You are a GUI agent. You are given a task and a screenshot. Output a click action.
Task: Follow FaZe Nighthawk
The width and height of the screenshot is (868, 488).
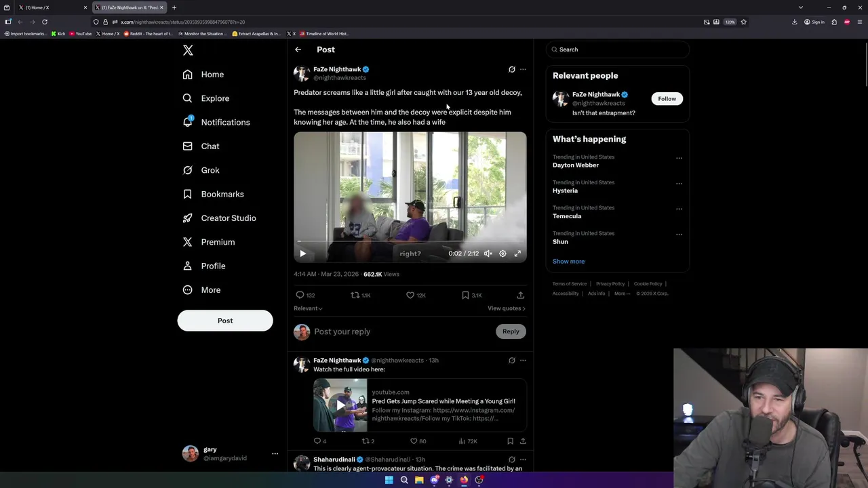tap(667, 99)
